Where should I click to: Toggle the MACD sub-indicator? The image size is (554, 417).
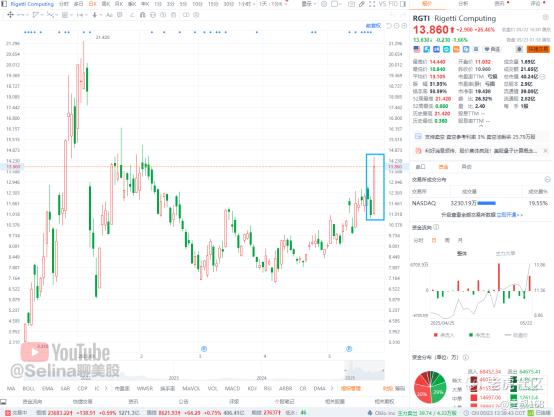232,388
